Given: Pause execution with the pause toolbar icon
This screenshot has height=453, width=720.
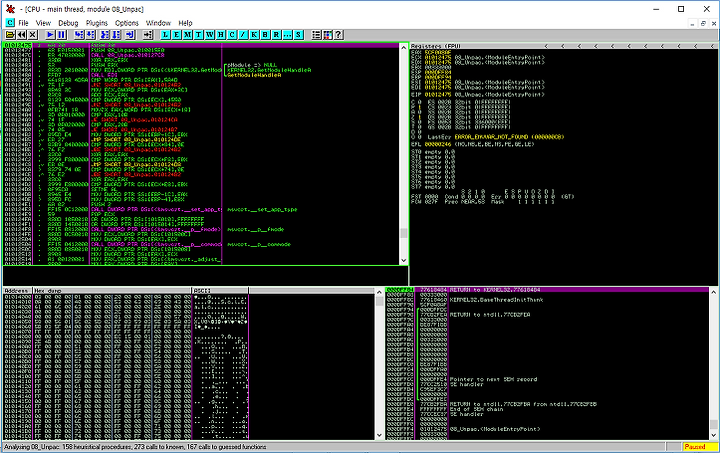Looking at the screenshot, I should (x=61, y=35).
